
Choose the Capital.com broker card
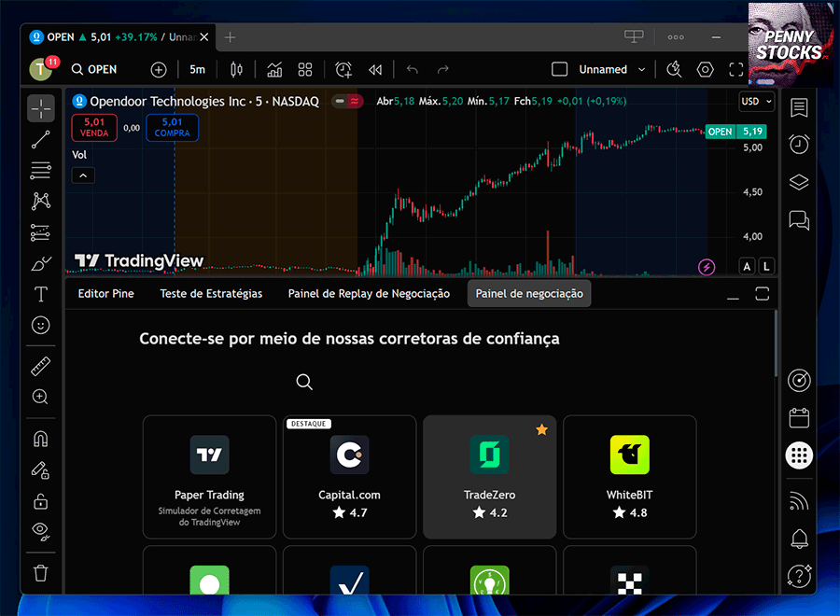click(x=349, y=477)
